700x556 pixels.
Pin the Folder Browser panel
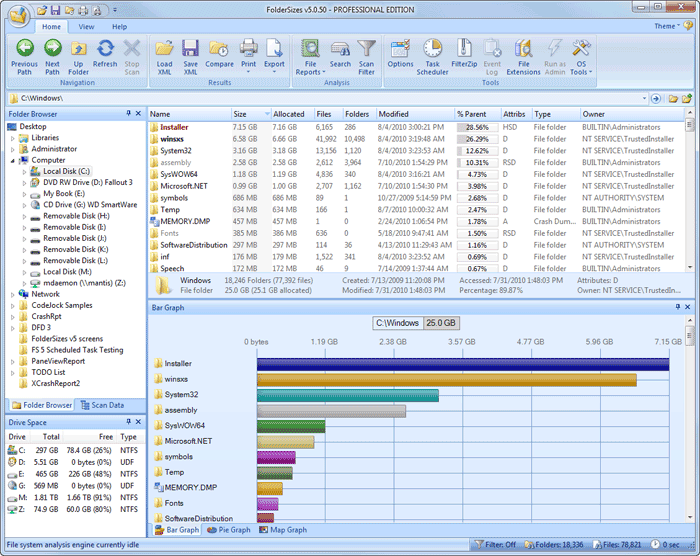(x=129, y=114)
